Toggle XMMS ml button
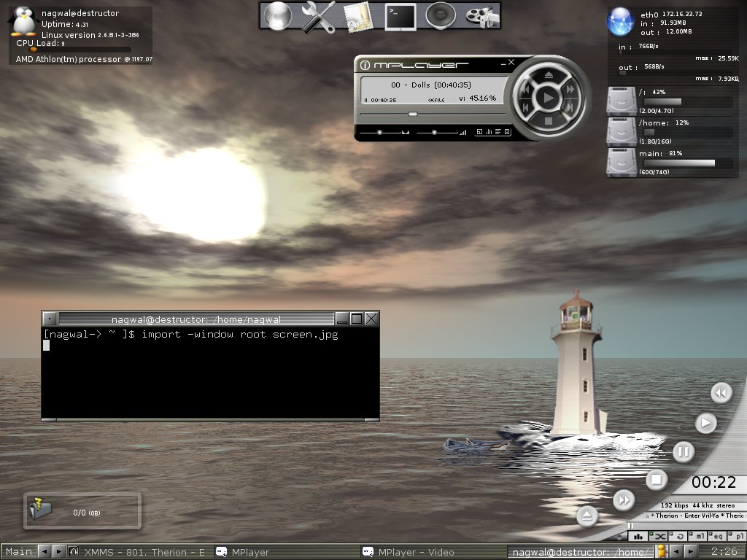Viewport: 747px width, 560px height. [697, 536]
